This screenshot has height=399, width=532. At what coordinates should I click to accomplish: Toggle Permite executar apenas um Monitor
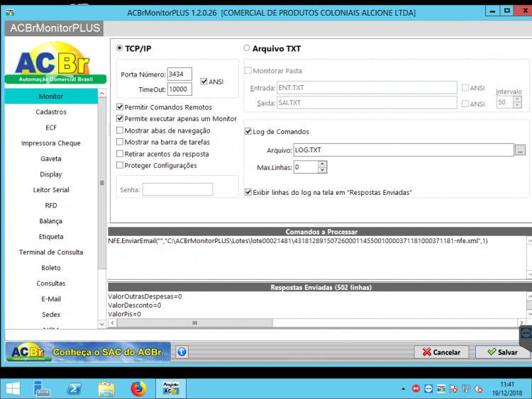(x=120, y=118)
